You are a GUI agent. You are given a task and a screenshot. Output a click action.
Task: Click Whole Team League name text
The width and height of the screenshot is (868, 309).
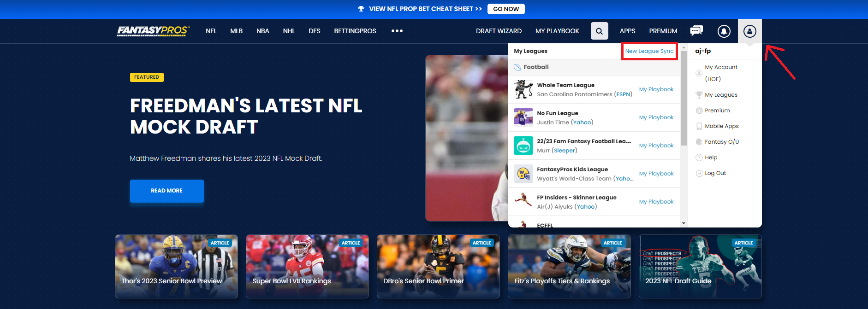pyautogui.click(x=565, y=85)
